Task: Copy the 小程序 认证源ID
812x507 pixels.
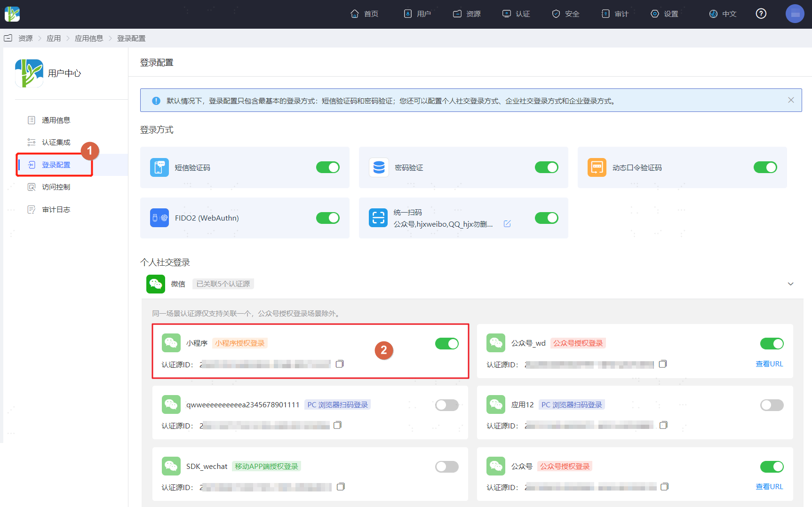Action: (340, 364)
